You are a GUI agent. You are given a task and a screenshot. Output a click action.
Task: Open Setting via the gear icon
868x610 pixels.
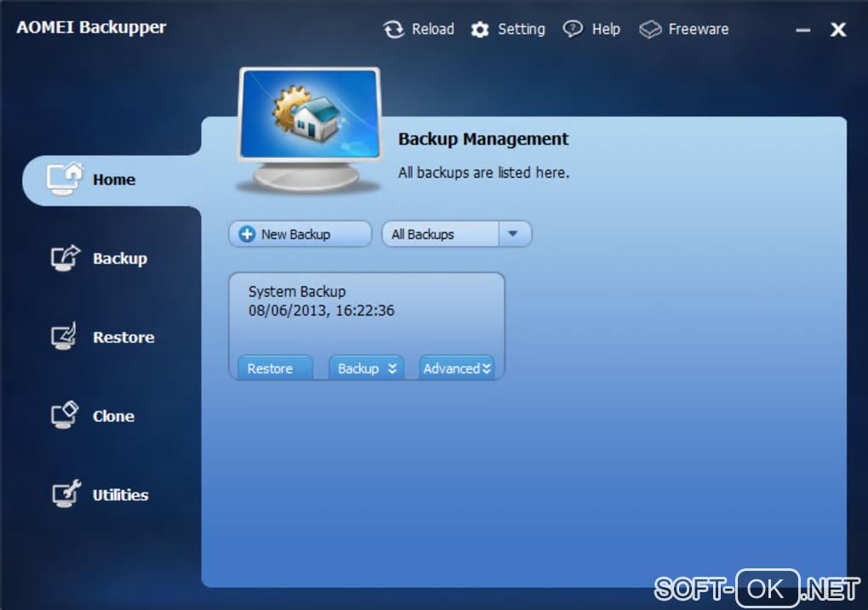coord(480,29)
